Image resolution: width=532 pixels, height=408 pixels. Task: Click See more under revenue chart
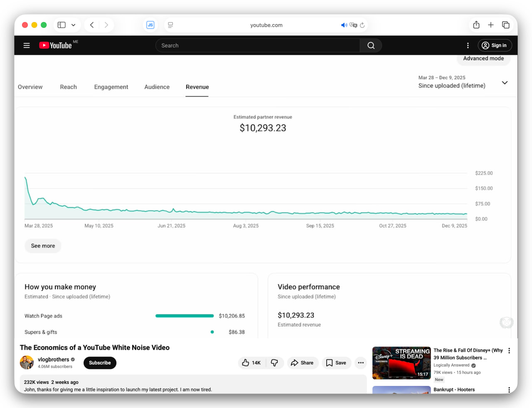tap(43, 246)
